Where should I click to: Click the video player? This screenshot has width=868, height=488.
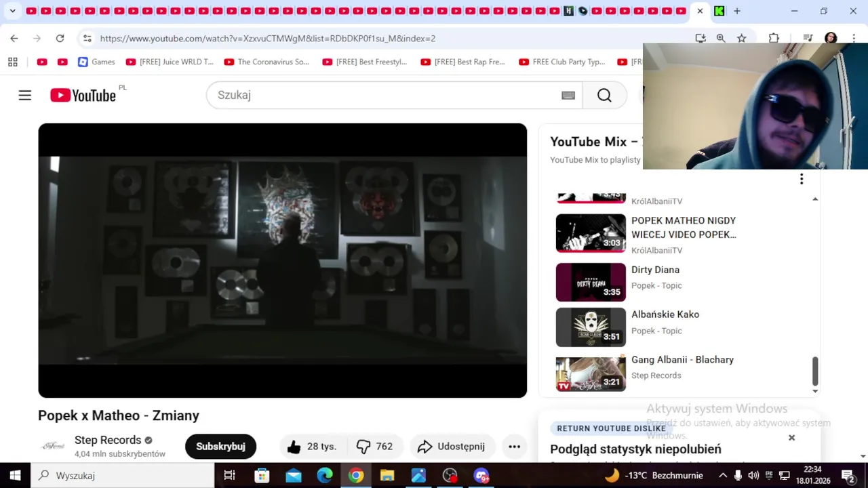282,260
